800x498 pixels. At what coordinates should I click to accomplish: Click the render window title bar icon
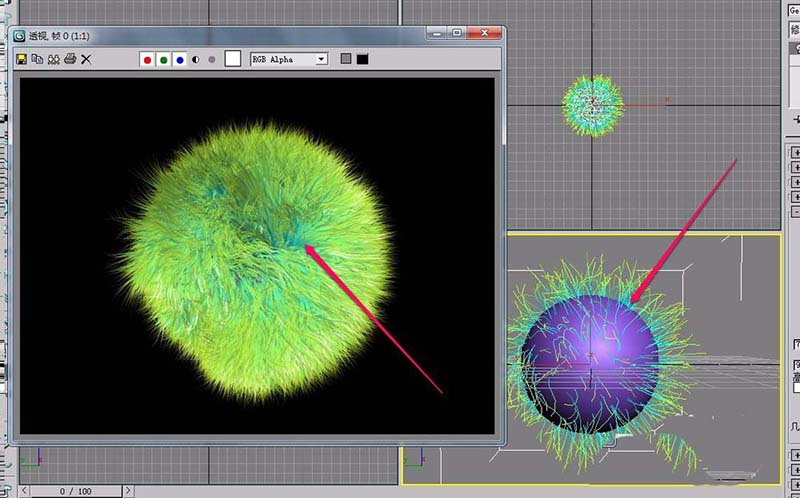[x=19, y=34]
